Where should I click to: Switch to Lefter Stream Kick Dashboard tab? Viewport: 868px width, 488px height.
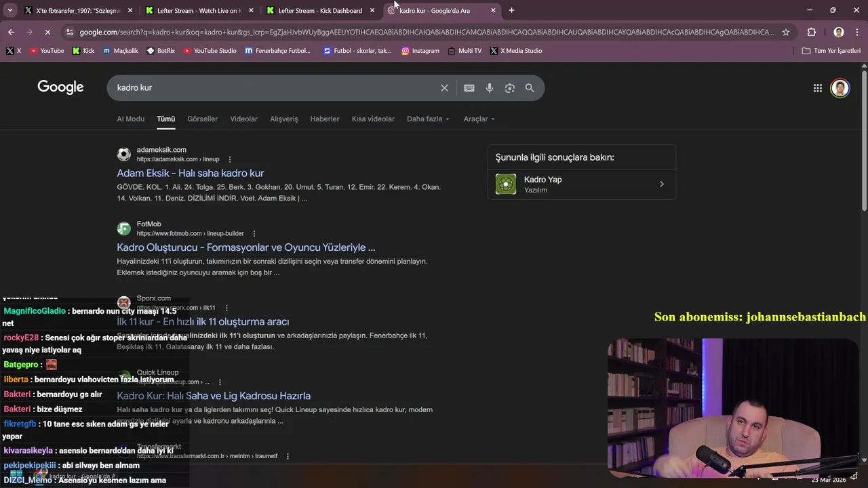[x=321, y=10]
